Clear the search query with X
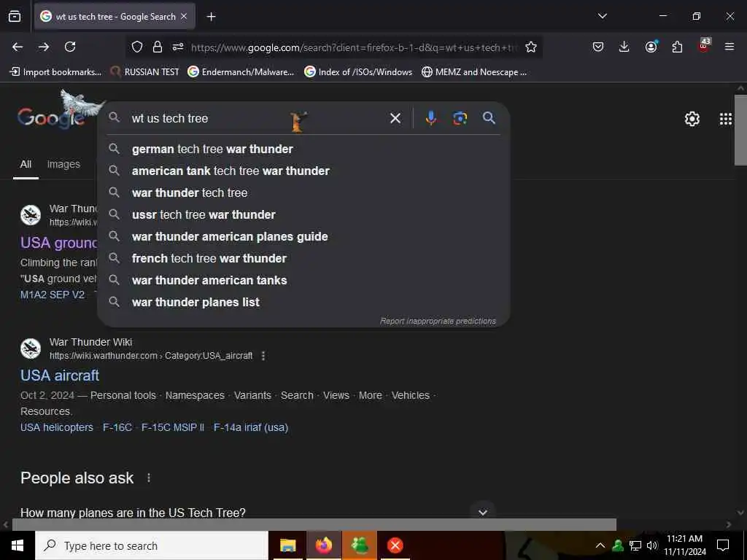 click(395, 118)
